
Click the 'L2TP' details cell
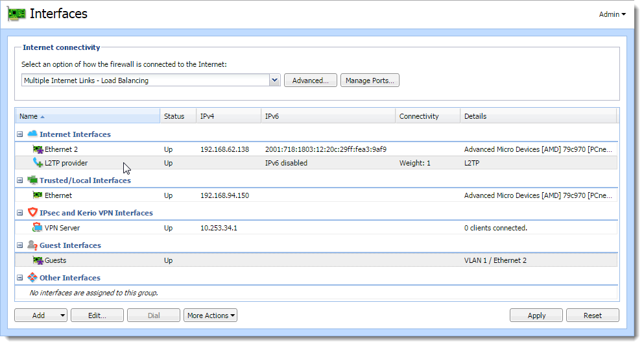point(472,163)
